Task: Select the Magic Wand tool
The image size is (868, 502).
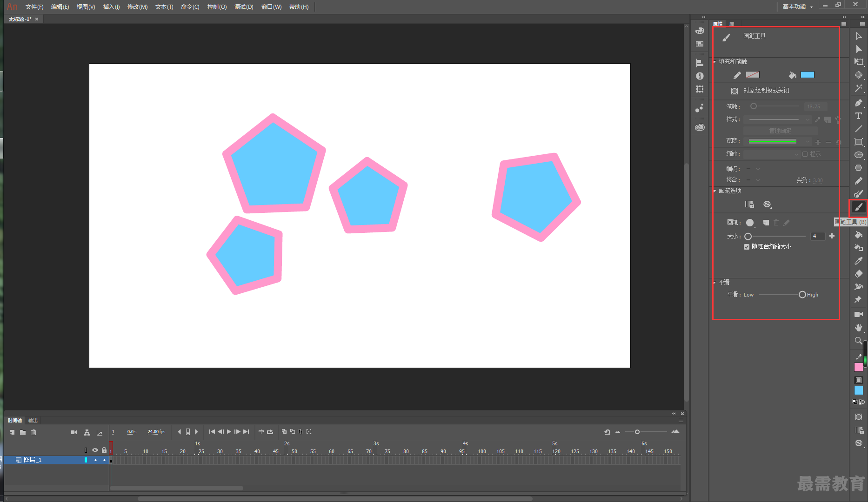Action: pos(859,88)
